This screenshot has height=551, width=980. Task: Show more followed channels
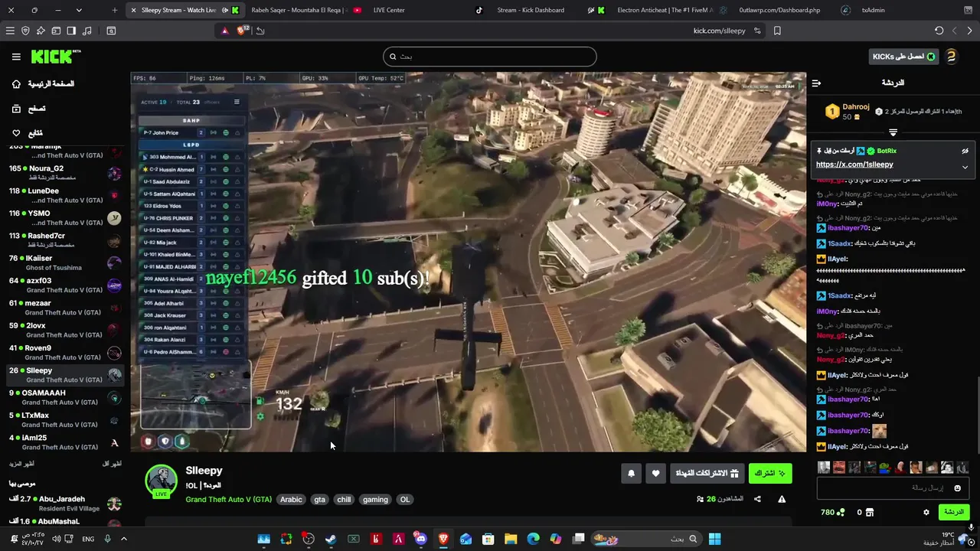21,464
